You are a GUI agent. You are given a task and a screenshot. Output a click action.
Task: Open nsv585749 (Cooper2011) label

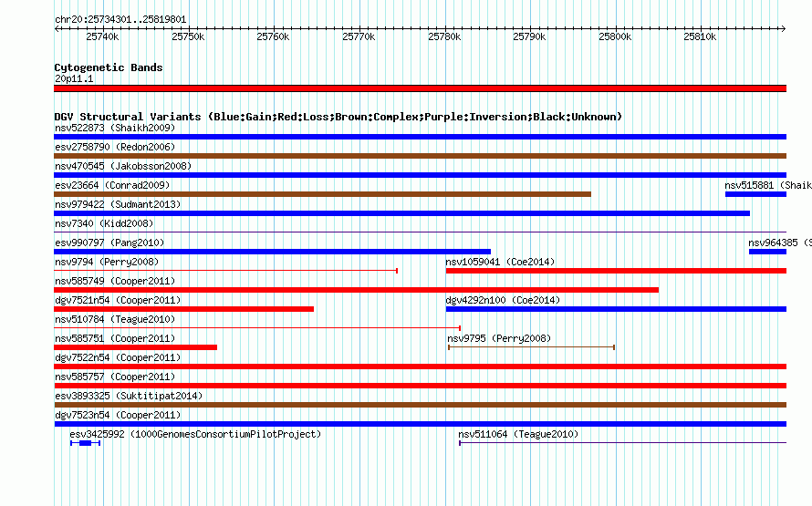115,281
